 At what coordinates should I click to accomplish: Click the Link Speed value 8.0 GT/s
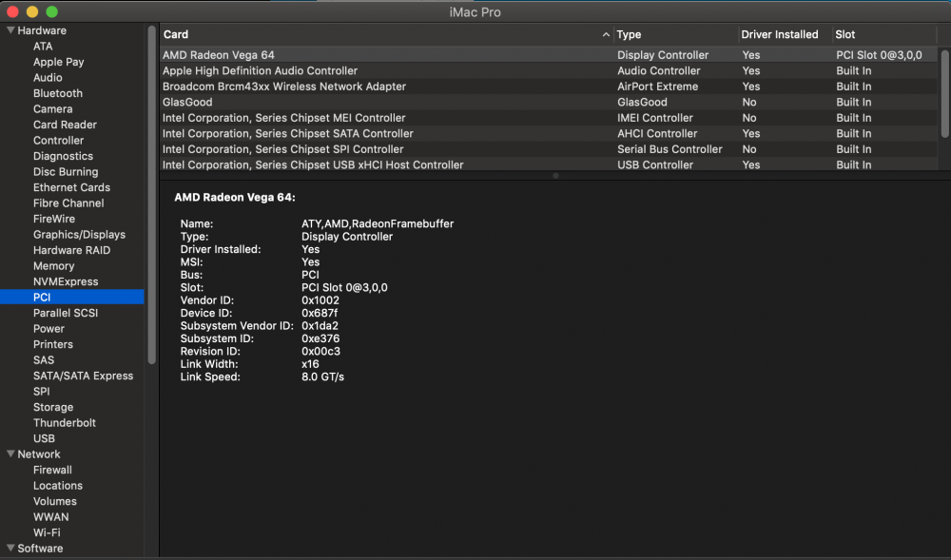[322, 377]
